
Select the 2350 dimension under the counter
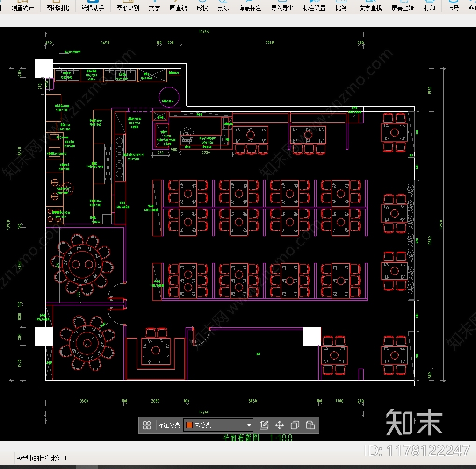[206, 152]
